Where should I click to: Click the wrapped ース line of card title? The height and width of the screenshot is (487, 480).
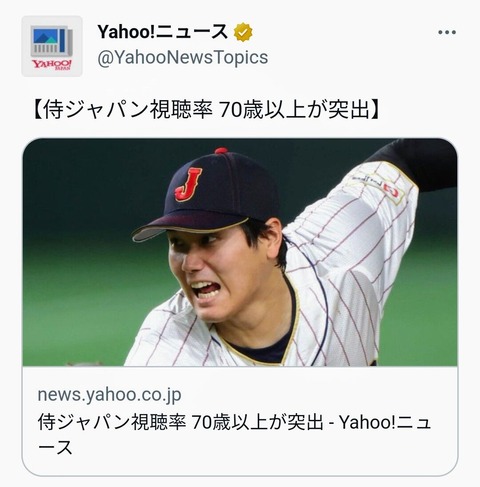pyautogui.click(x=55, y=447)
